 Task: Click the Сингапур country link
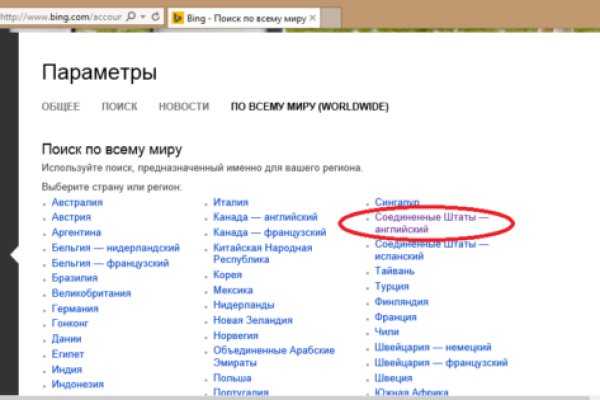(396, 201)
